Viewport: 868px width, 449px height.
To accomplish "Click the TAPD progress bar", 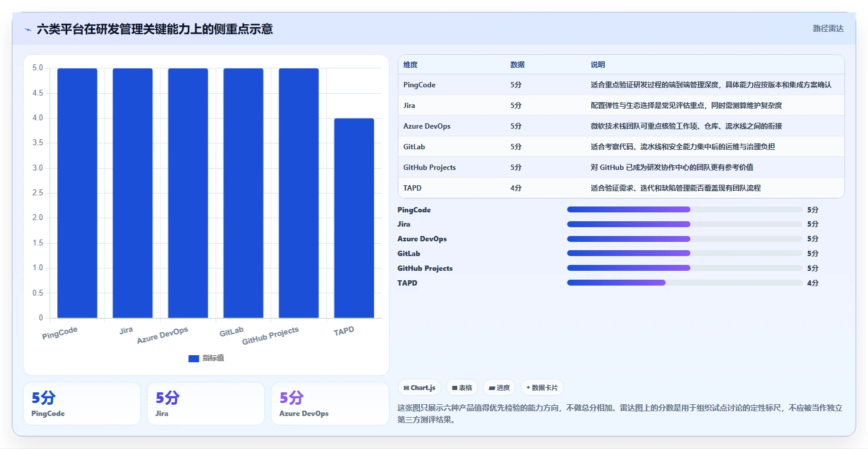I will (684, 283).
